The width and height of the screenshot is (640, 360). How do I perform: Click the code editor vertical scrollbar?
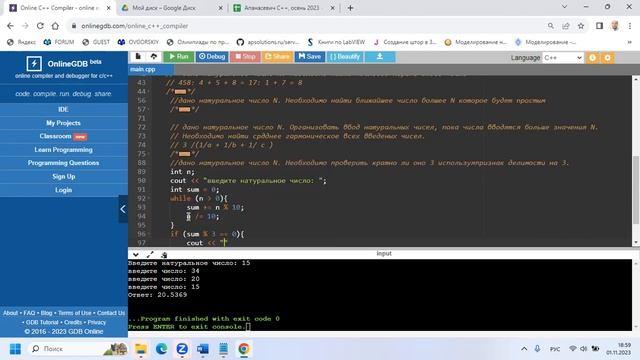pos(636,190)
